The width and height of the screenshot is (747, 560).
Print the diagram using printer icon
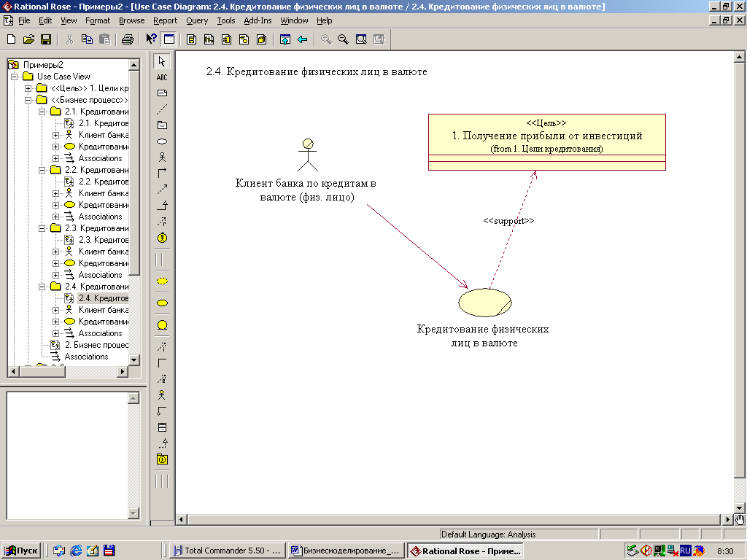127,39
